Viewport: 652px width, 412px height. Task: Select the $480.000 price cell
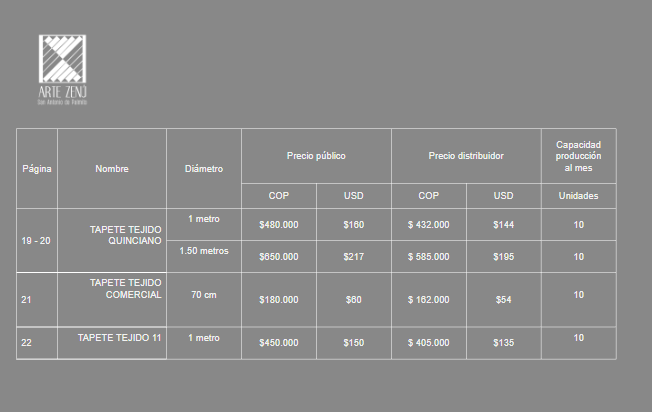click(279, 225)
